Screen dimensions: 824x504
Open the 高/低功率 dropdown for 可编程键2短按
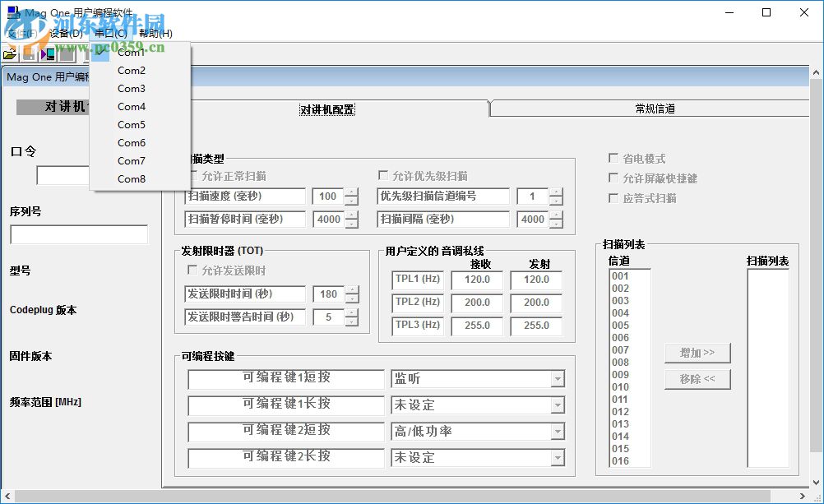tap(558, 432)
